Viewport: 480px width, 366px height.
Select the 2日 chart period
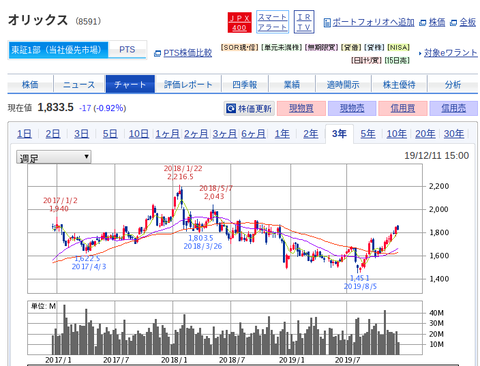[53, 134]
